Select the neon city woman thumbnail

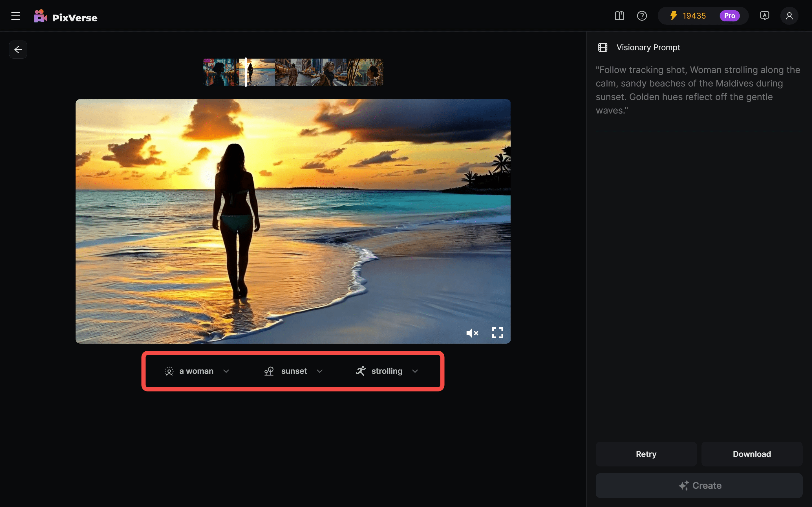(220, 72)
